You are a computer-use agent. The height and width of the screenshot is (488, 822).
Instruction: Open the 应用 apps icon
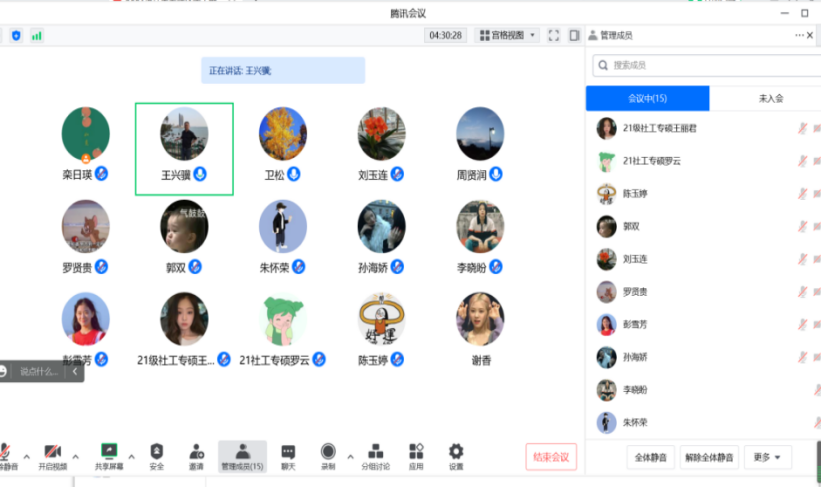(x=416, y=455)
